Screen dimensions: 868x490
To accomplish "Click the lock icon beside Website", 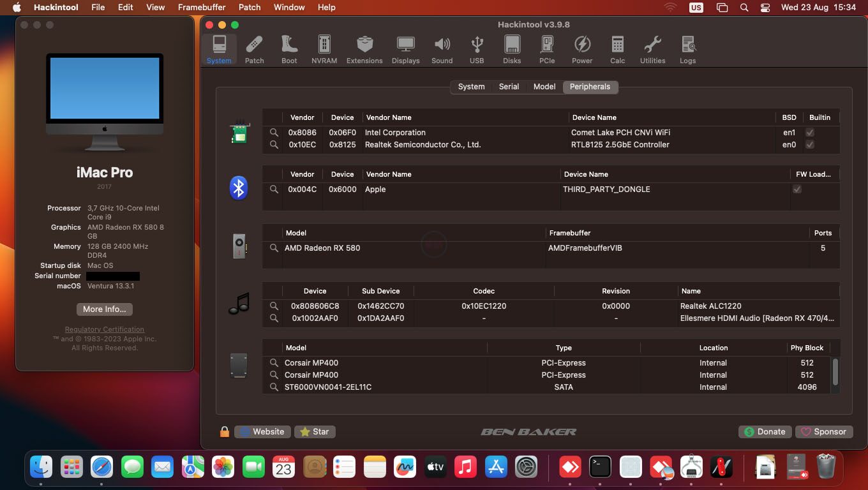I will point(224,432).
